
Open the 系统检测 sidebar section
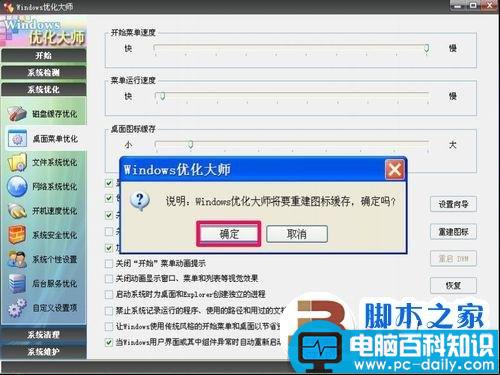click(x=44, y=72)
